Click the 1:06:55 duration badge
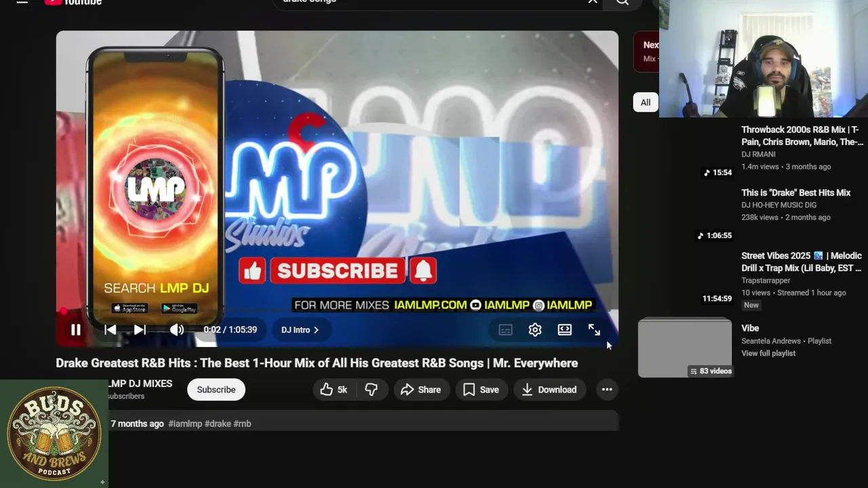Image resolution: width=868 pixels, height=488 pixels. (714, 236)
